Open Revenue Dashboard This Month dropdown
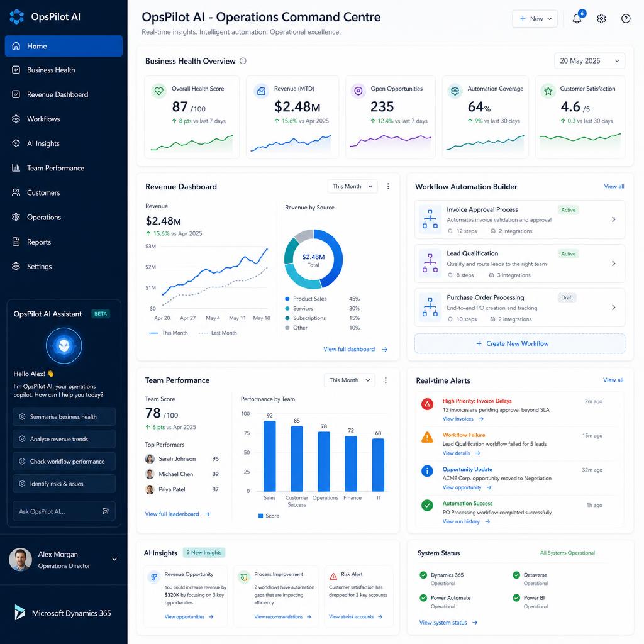Image resolution: width=644 pixels, height=644 pixels. point(352,186)
